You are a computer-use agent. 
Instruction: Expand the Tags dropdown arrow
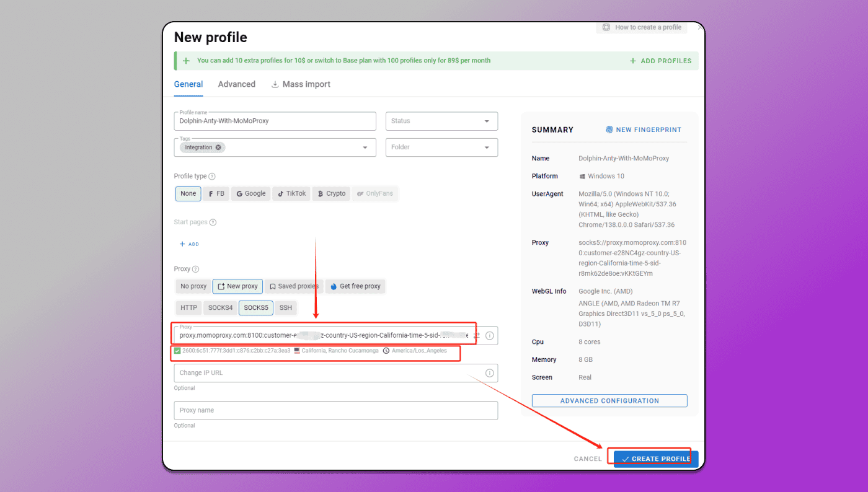[365, 147]
